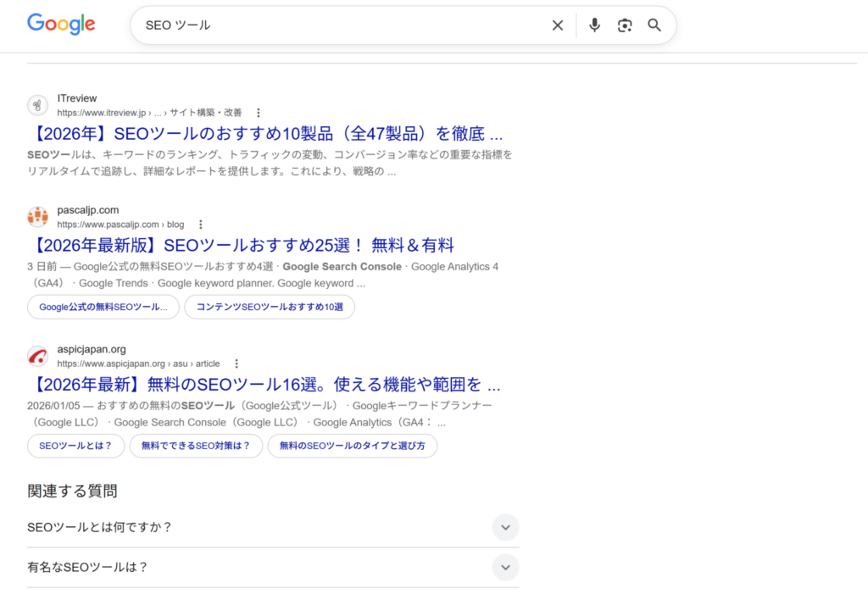868x594 pixels.
Task: Open result 【2026年】SEOツールのおすすめ10製品
Action: pos(264,133)
